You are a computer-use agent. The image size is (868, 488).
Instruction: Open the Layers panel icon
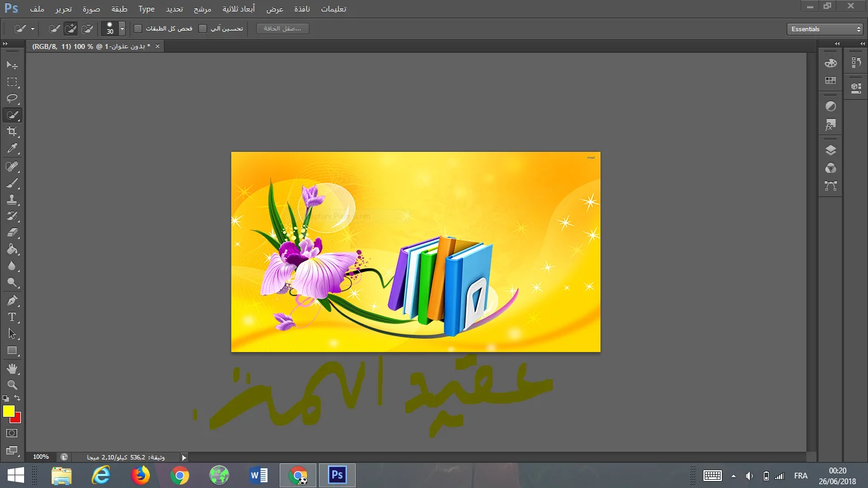pos(831,151)
